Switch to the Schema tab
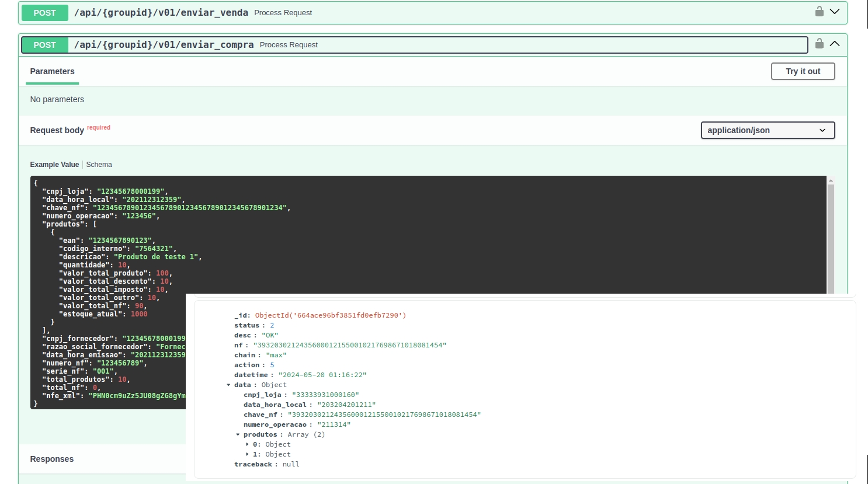868x484 pixels. click(x=99, y=165)
